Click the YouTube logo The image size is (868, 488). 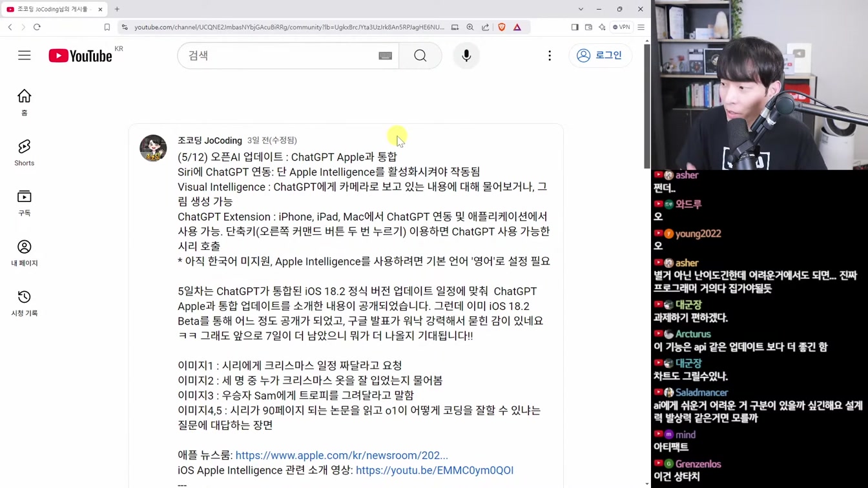click(81, 56)
